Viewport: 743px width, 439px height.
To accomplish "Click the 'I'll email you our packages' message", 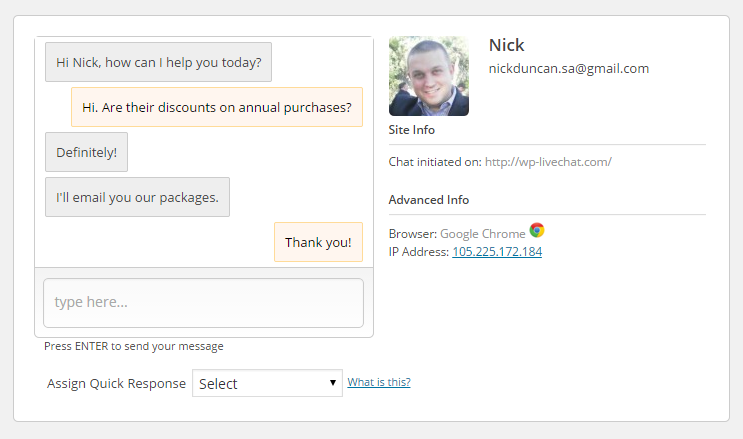I will 137,197.
